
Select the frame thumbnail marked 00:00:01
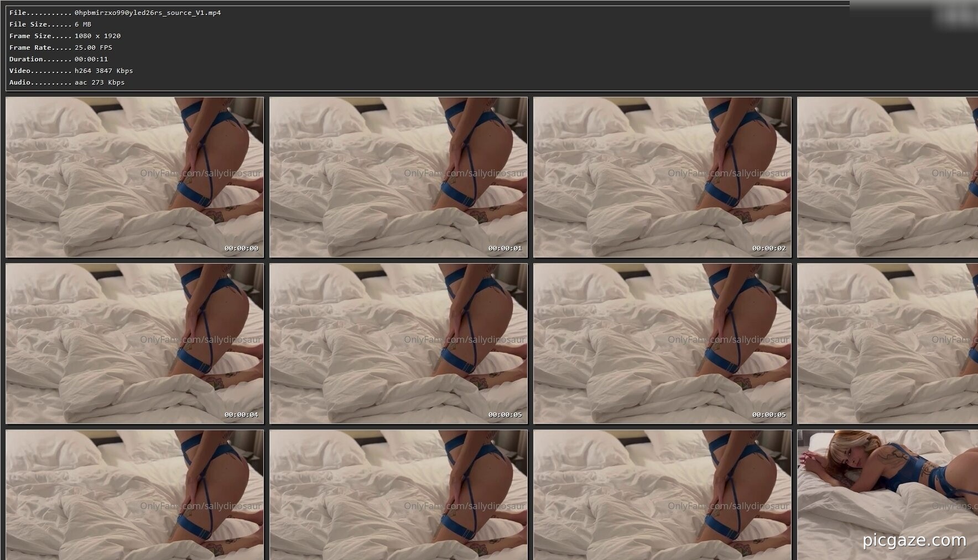pyautogui.click(x=398, y=177)
